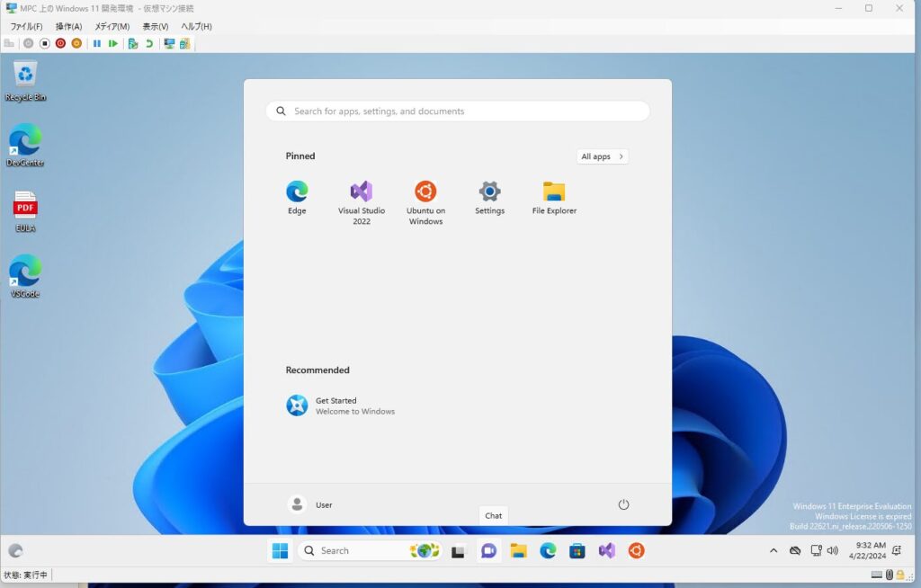
Task: Show hidden system tray icons chevron
Action: [773, 551]
